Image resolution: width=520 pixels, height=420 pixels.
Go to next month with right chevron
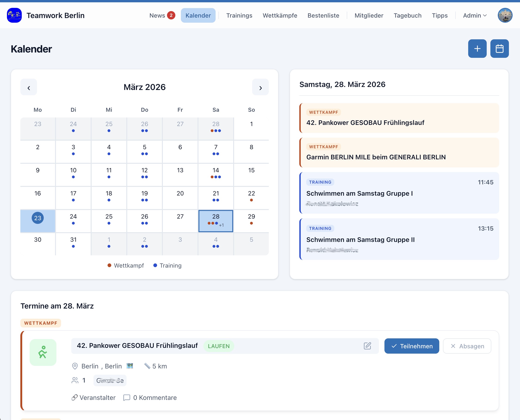[260, 87]
